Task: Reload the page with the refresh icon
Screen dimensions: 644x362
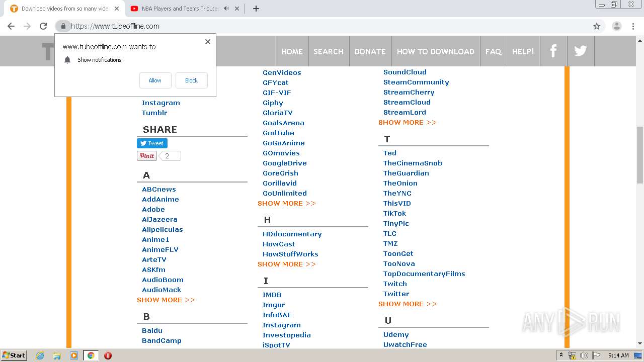Action: click(43, 26)
